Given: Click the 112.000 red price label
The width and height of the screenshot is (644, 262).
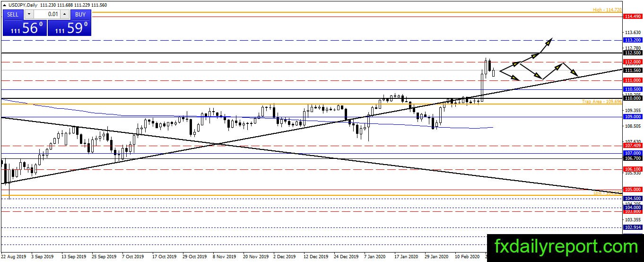Looking at the screenshot, I should 633,62.
